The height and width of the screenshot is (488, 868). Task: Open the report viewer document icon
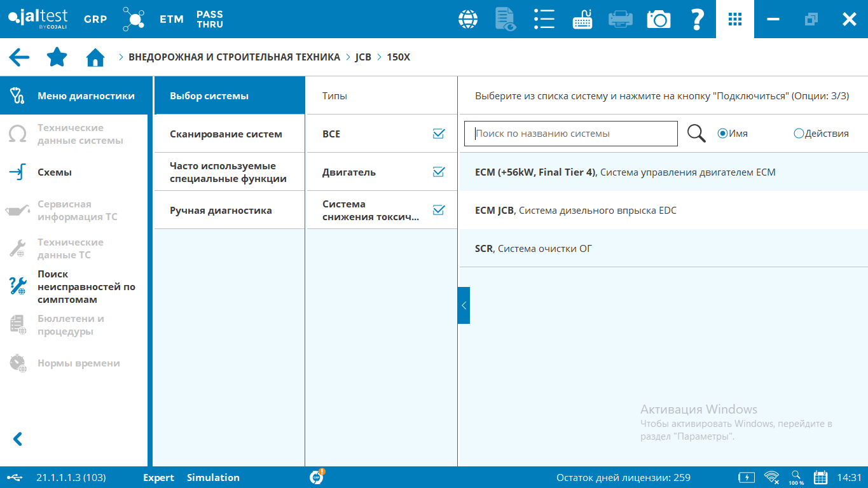[x=506, y=19]
